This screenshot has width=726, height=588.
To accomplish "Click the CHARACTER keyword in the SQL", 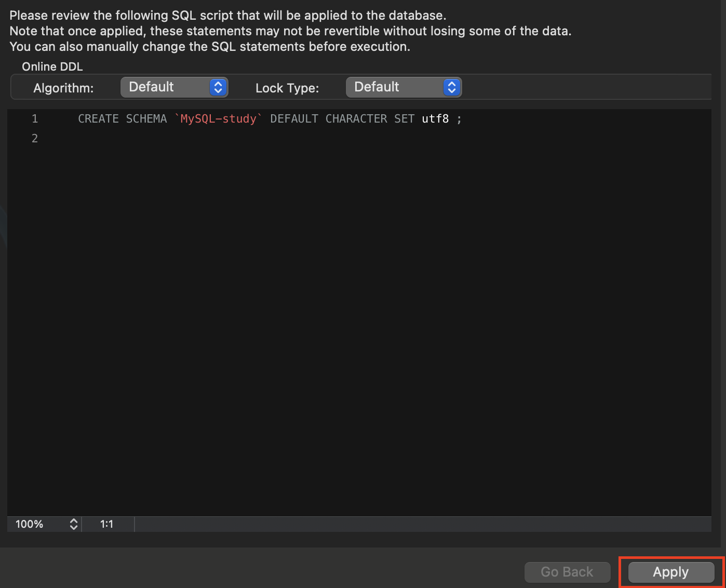I will click(356, 119).
